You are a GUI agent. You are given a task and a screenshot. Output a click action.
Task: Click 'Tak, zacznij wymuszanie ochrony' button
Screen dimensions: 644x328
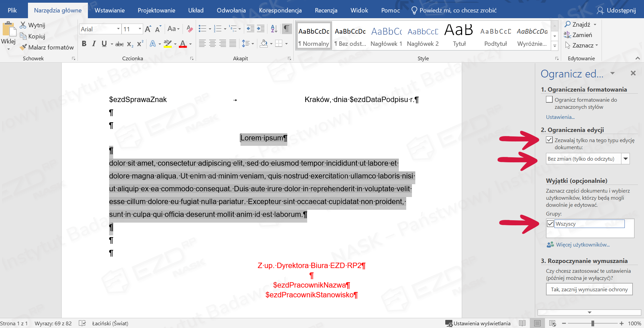pyautogui.click(x=589, y=290)
